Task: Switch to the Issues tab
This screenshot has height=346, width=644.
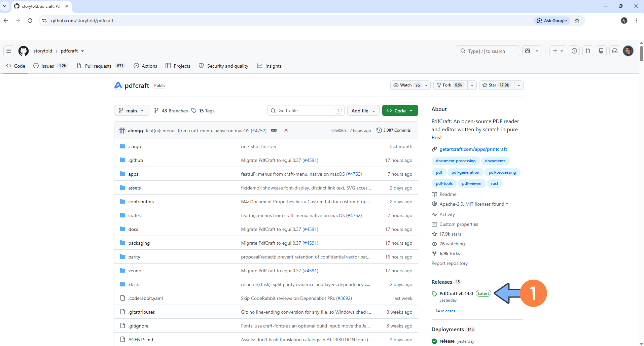Action: pyautogui.click(x=51, y=66)
